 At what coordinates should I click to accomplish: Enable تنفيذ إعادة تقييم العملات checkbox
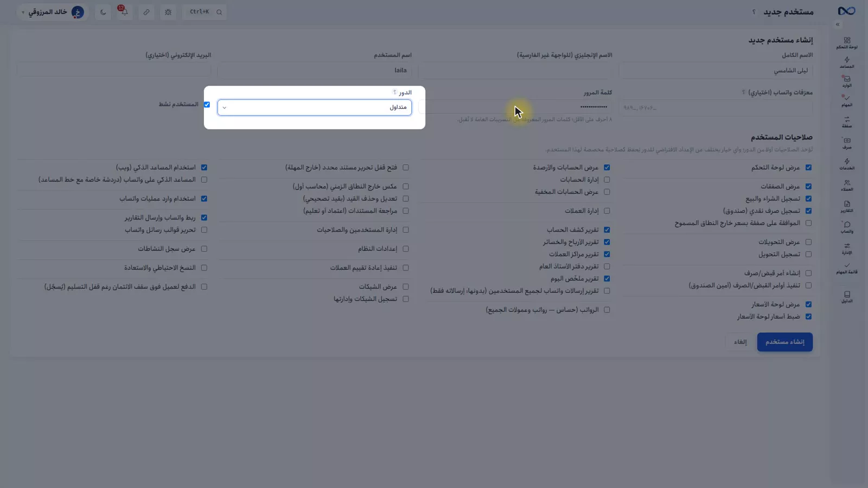[405, 268]
